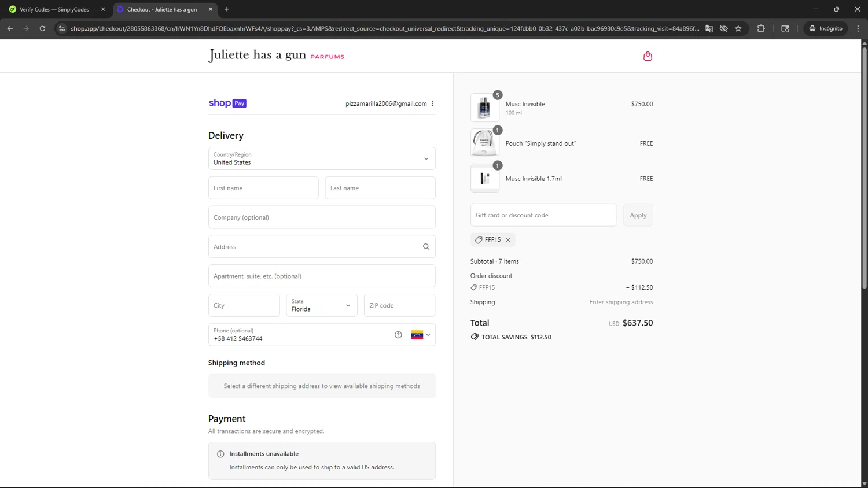
Task: Click the scrollbar down arrow
Action: click(x=865, y=484)
